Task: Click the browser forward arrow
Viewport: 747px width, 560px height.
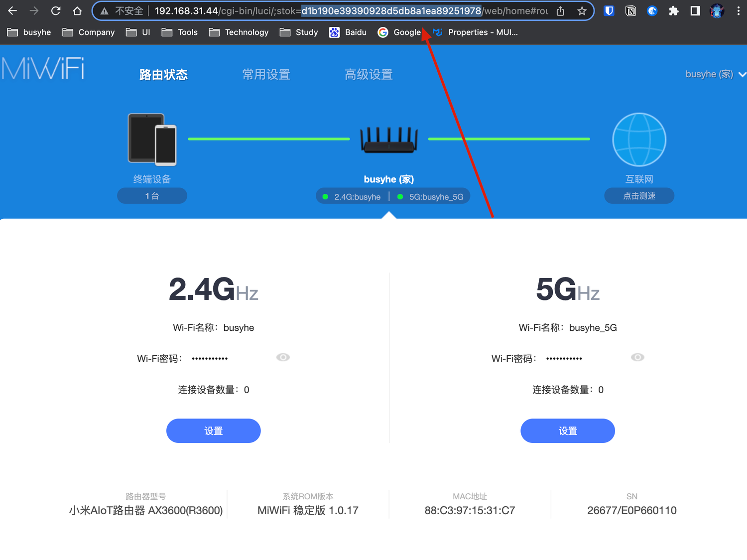Action: 34,10
